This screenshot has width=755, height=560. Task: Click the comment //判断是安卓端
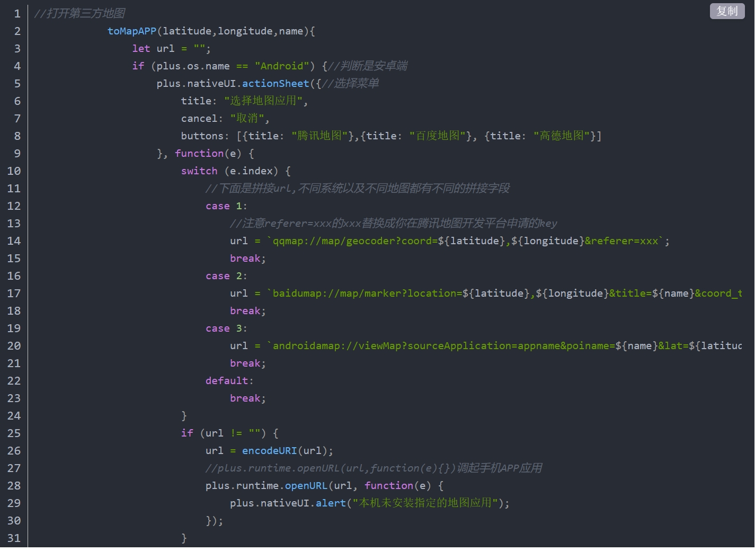pos(368,66)
